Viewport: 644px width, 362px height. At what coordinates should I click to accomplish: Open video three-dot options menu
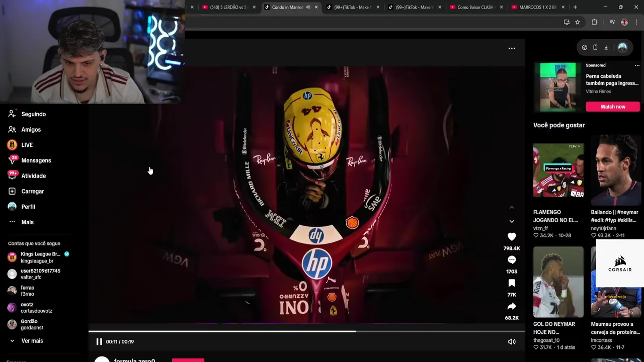(512, 48)
